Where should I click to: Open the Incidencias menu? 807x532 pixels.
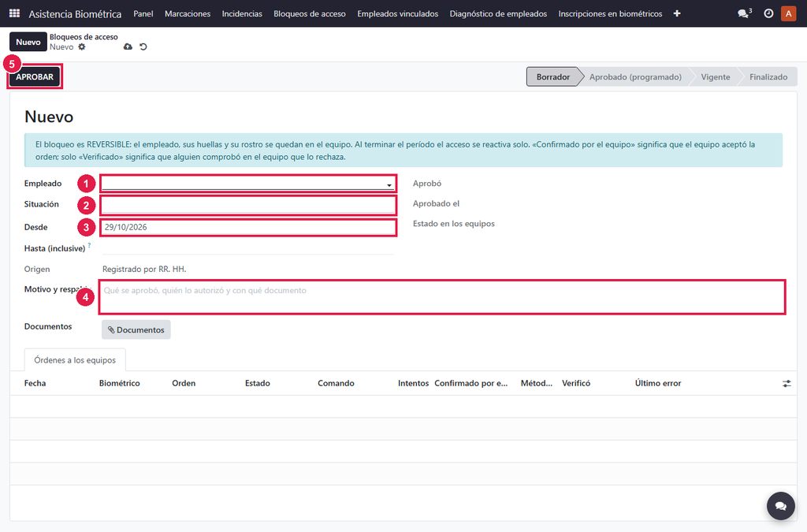[242, 13]
